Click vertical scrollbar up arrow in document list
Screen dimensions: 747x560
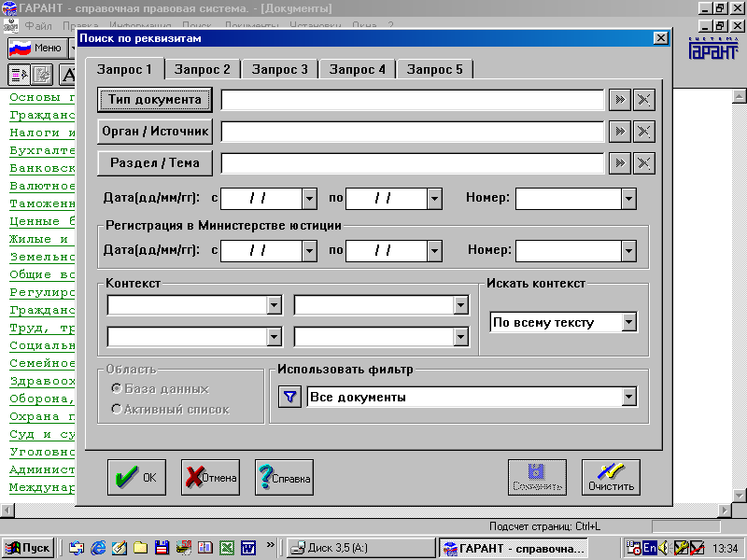(x=739, y=96)
